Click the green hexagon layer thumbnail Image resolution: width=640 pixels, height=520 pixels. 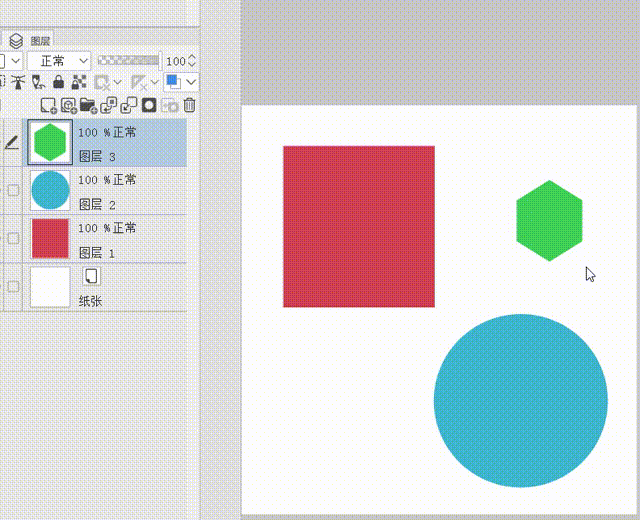pyautogui.click(x=50, y=142)
